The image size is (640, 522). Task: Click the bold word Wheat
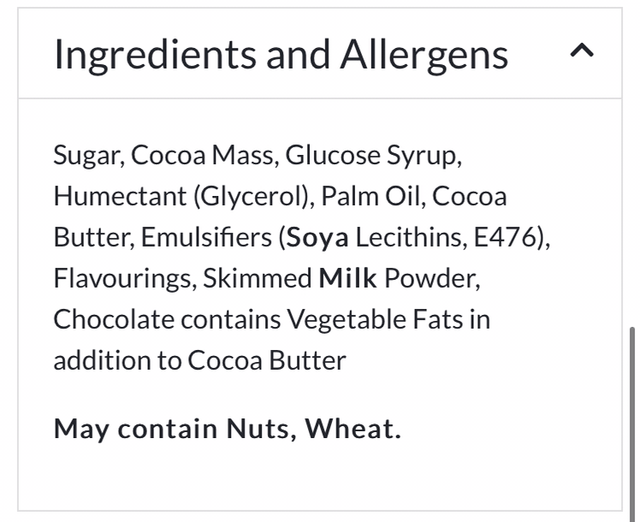[352, 429]
